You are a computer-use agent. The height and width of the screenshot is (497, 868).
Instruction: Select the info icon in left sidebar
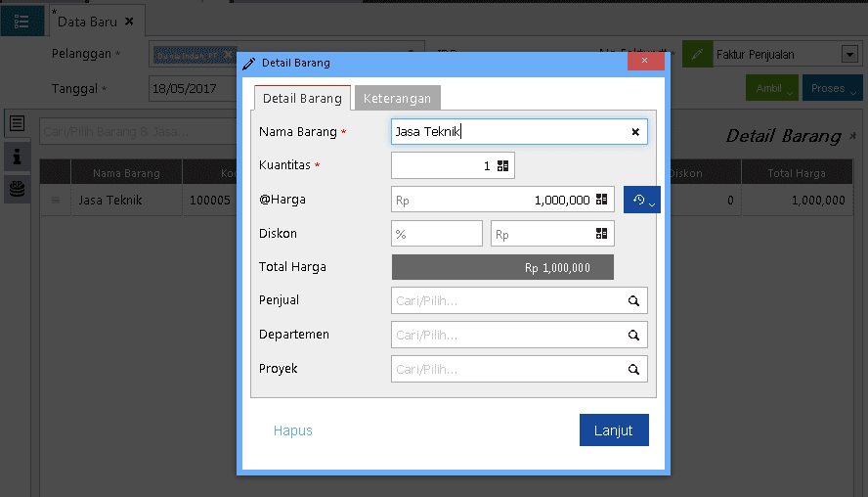click(x=17, y=156)
